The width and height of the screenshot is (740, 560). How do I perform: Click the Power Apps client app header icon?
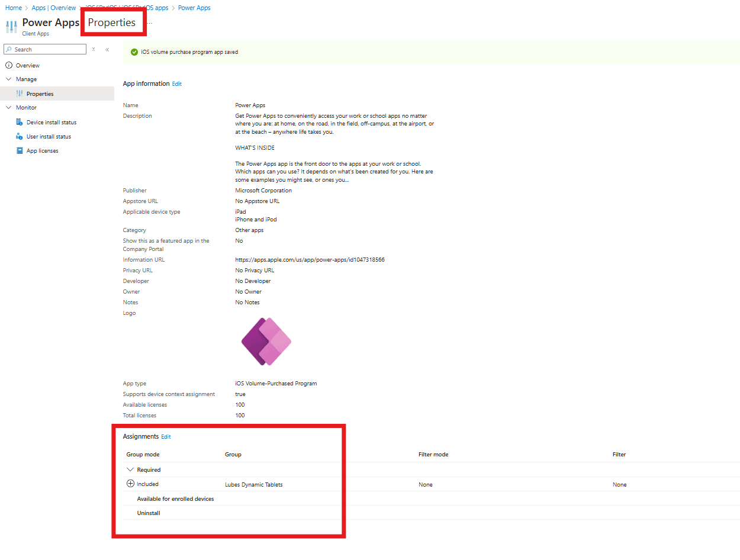point(11,26)
